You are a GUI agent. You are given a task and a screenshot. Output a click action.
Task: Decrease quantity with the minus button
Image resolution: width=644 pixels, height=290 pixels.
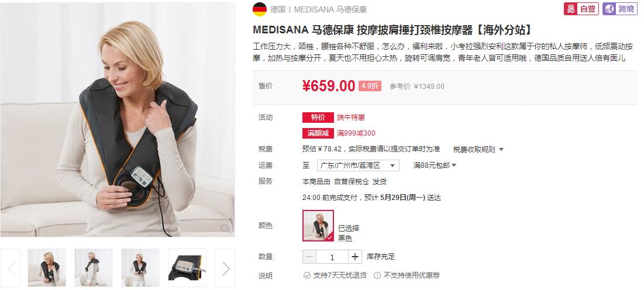point(309,257)
